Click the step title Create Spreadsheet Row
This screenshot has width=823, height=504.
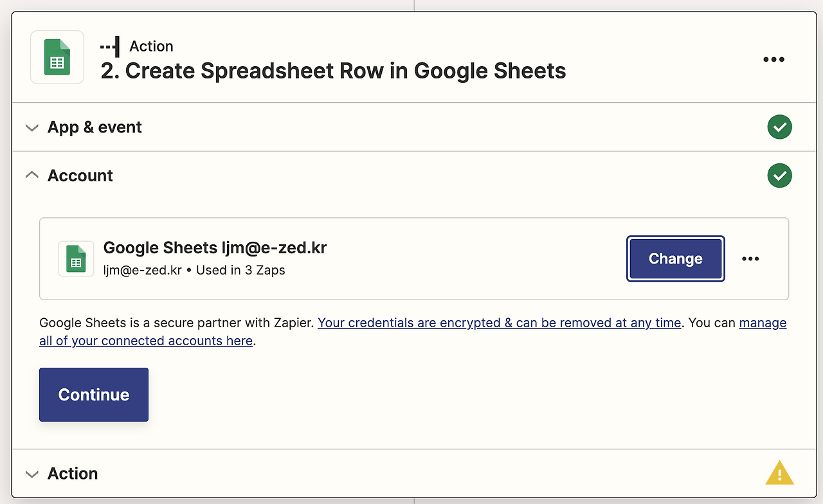(x=333, y=71)
